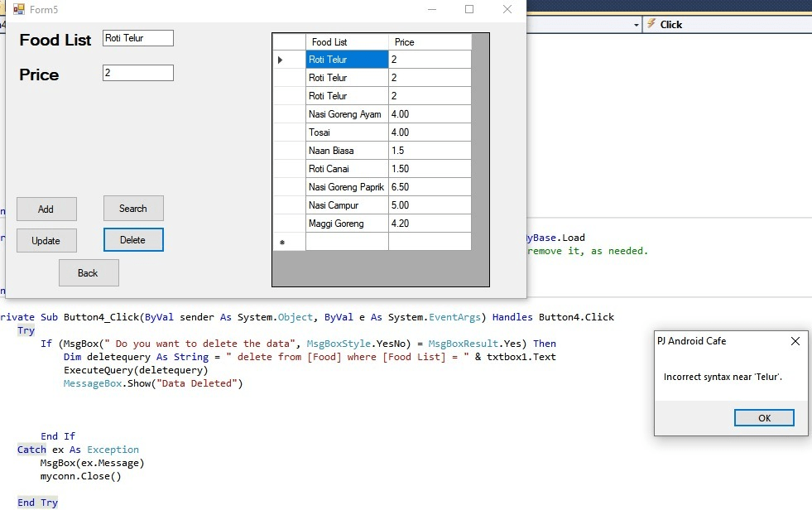
Task: Click the MessageBox.Show code line
Action: 153,383
